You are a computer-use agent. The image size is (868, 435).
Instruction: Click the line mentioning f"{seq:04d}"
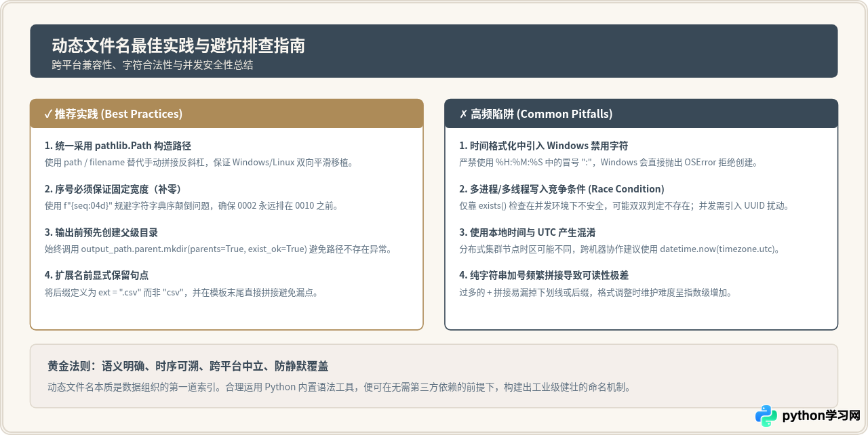pyautogui.click(x=191, y=206)
